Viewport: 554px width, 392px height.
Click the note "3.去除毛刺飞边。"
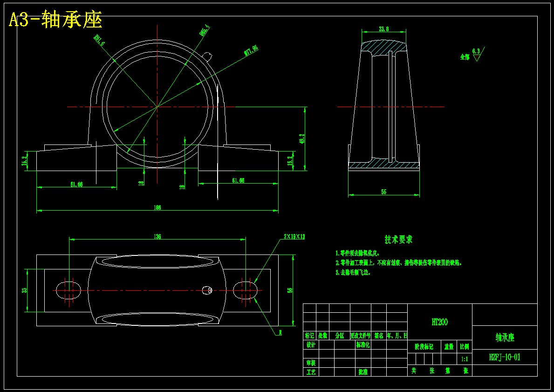coord(353,273)
